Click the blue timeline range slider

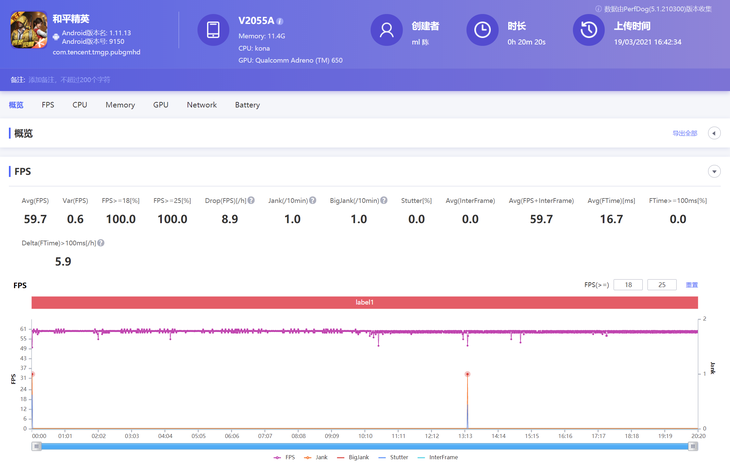[364, 446]
